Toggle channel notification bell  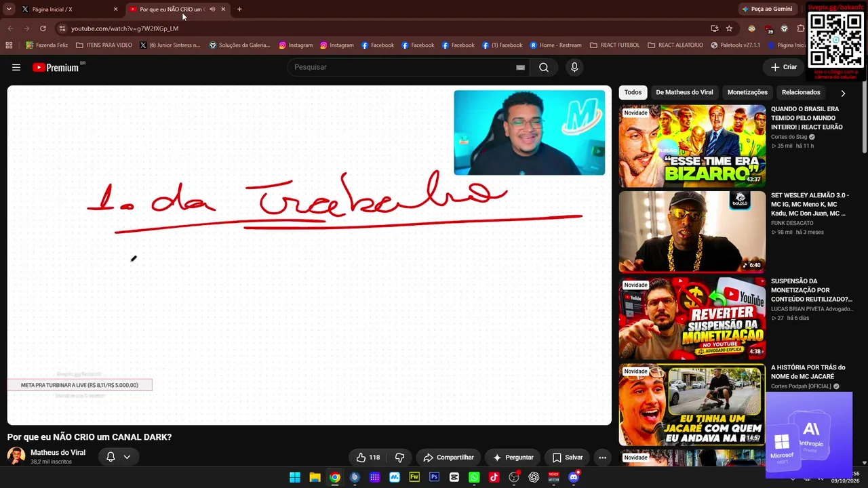coord(111,457)
